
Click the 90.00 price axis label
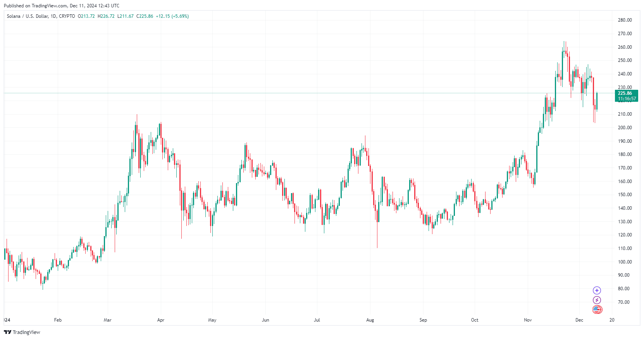point(623,275)
